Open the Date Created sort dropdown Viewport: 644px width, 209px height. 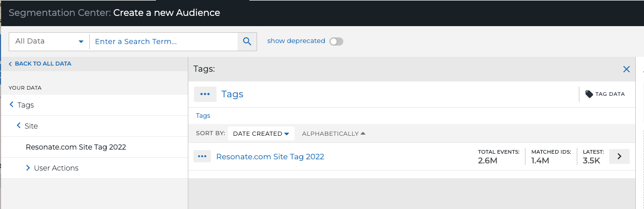pyautogui.click(x=261, y=134)
